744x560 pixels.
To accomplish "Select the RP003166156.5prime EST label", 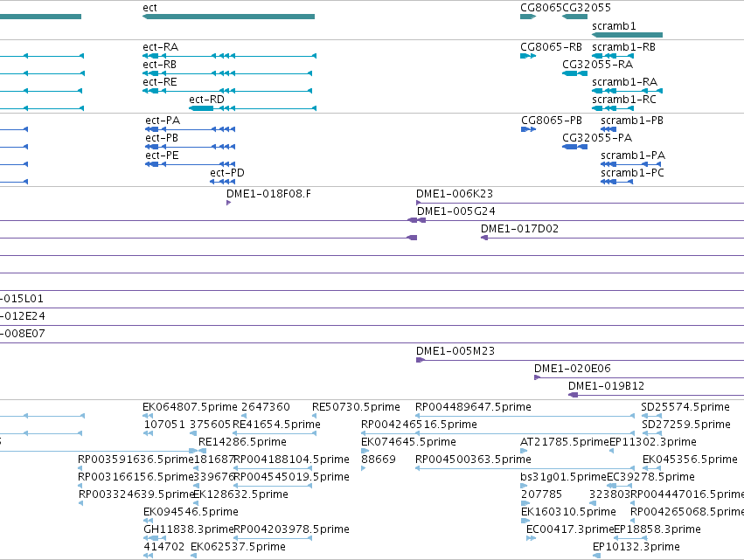I will tap(136, 478).
